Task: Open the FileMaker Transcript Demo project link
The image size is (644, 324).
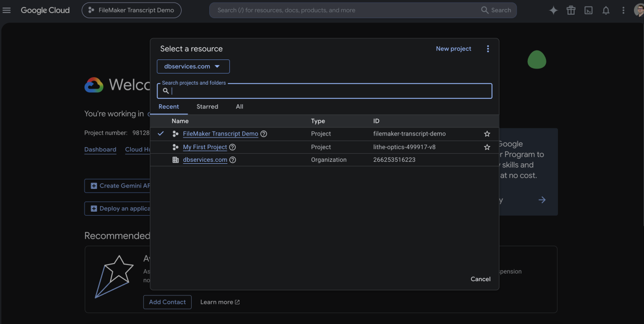Action: pyautogui.click(x=220, y=134)
